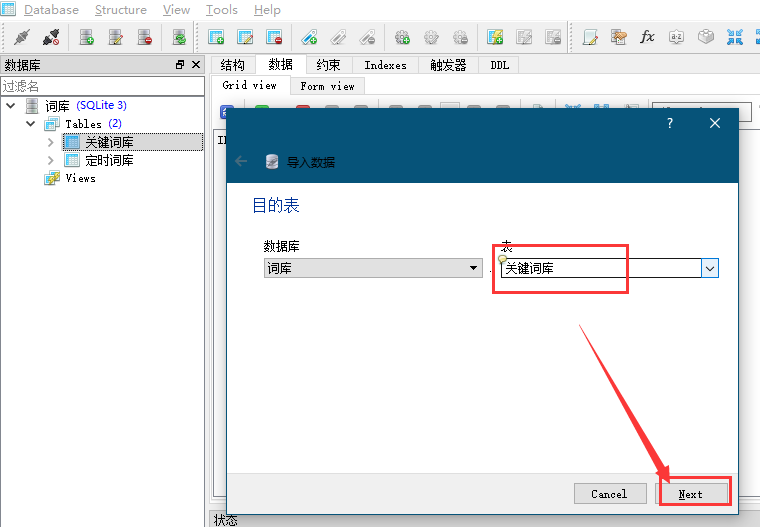This screenshot has width=760, height=527.
Task: Switch to the Form view tab
Action: coord(327,86)
